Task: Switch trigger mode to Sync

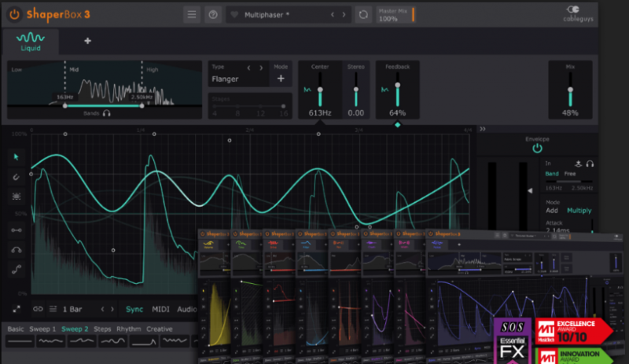Action: click(134, 309)
